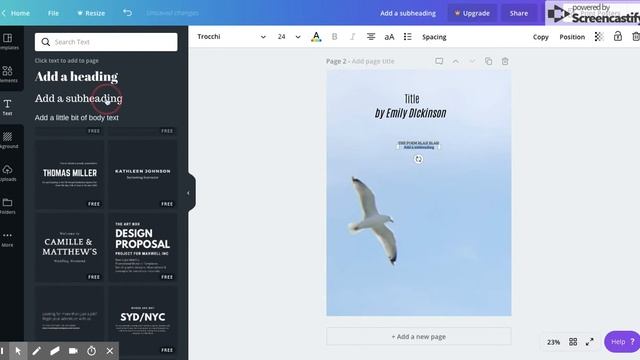Choose the KATHLEEN JOHNSON text template
This screenshot has height=360, width=640.
tap(142, 174)
